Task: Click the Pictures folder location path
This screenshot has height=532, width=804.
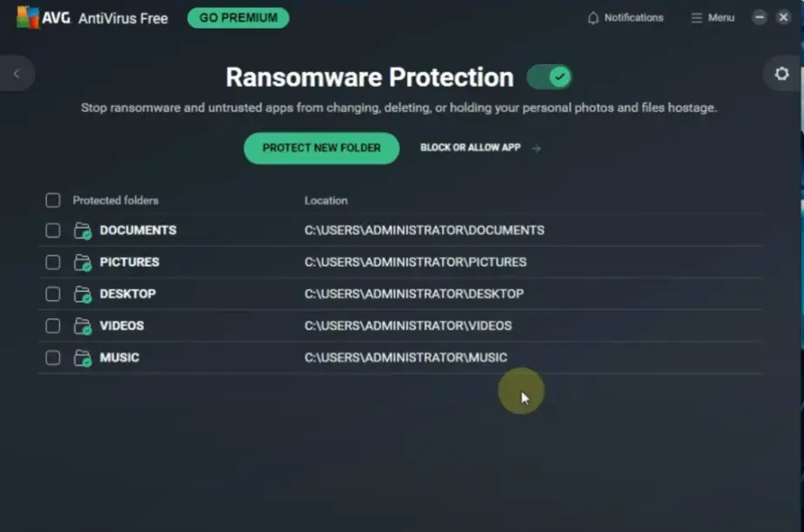Action: 415,263
